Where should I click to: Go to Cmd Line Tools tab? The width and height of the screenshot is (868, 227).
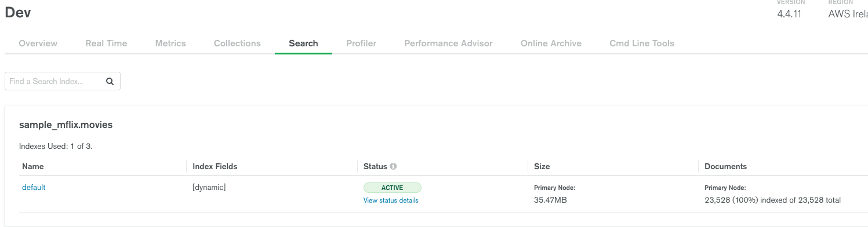click(x=642, y=43)
